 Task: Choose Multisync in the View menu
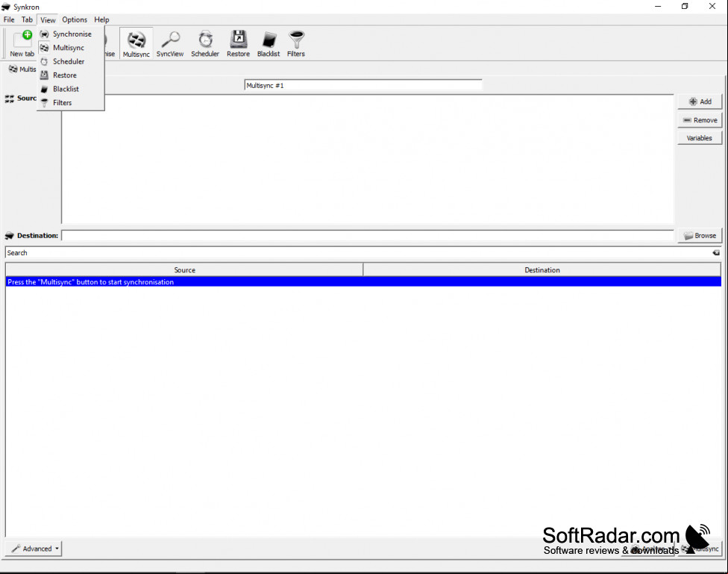pos(71,48)
